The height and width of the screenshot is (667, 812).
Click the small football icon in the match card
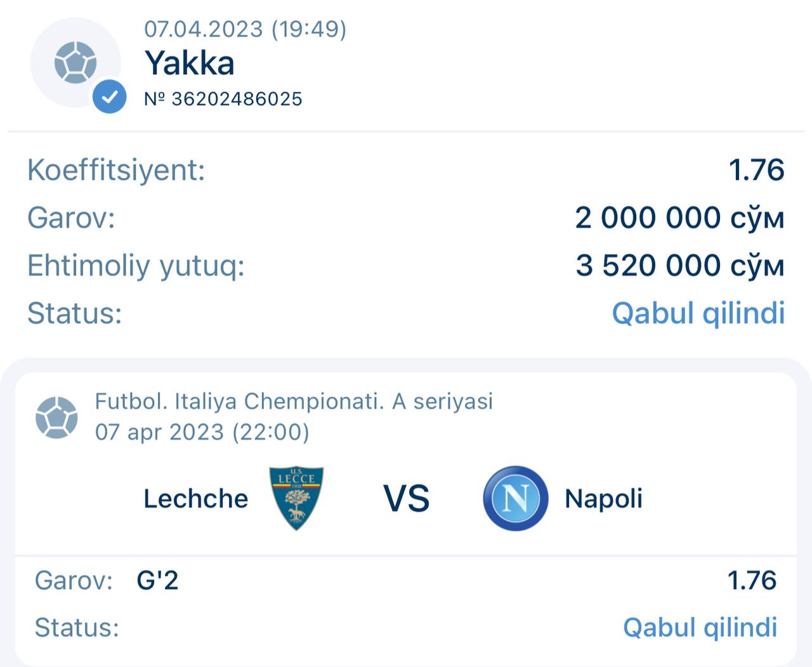[56, 417]
